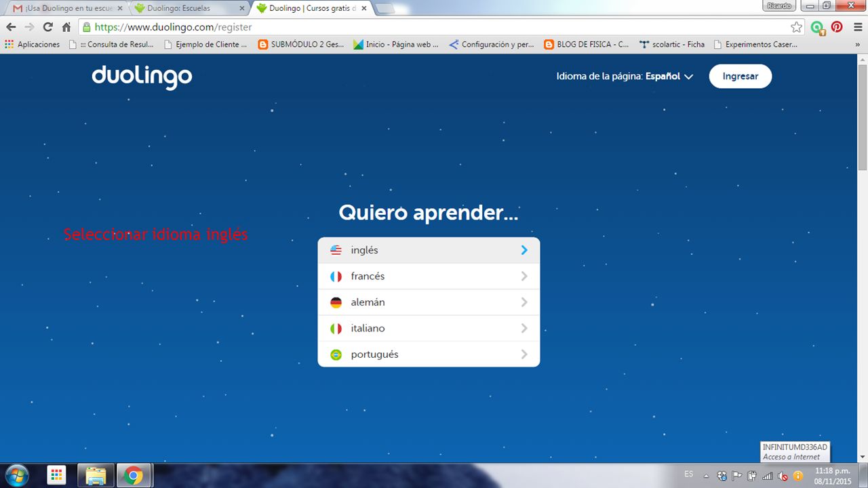
Task: Click the Ingresar button
Action: (x=741, y=77)
